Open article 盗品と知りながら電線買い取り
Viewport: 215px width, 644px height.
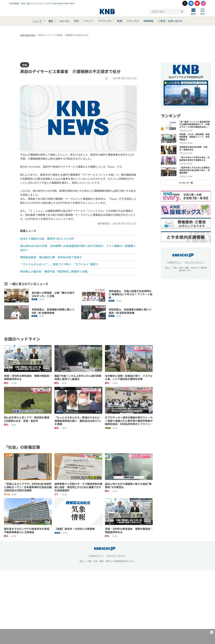[129, 473]
